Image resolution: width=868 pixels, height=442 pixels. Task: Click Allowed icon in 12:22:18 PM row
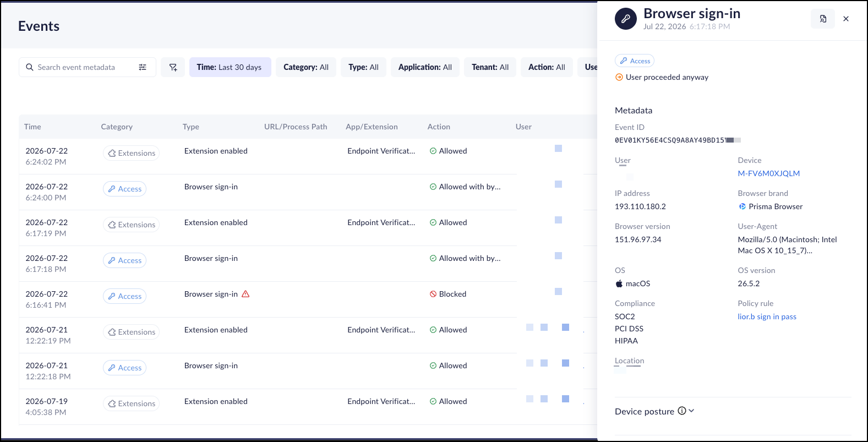pos(433,365)
